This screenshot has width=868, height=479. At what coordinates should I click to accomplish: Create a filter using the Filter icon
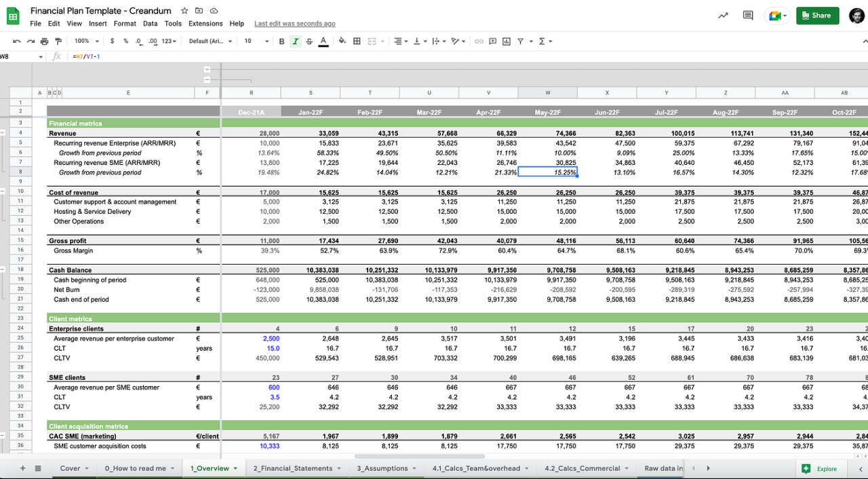click(520, 41)
